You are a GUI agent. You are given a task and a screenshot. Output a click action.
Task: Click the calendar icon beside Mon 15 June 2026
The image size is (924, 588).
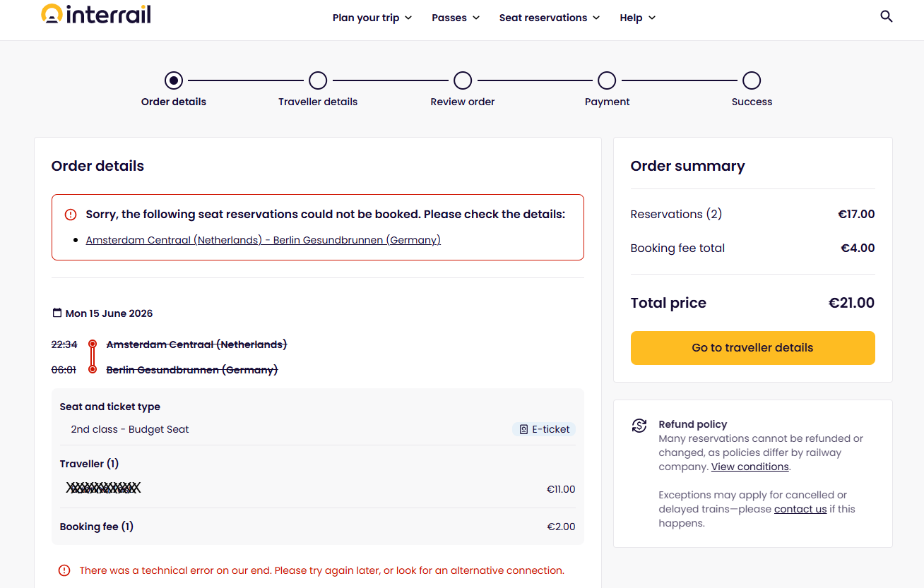57,313
